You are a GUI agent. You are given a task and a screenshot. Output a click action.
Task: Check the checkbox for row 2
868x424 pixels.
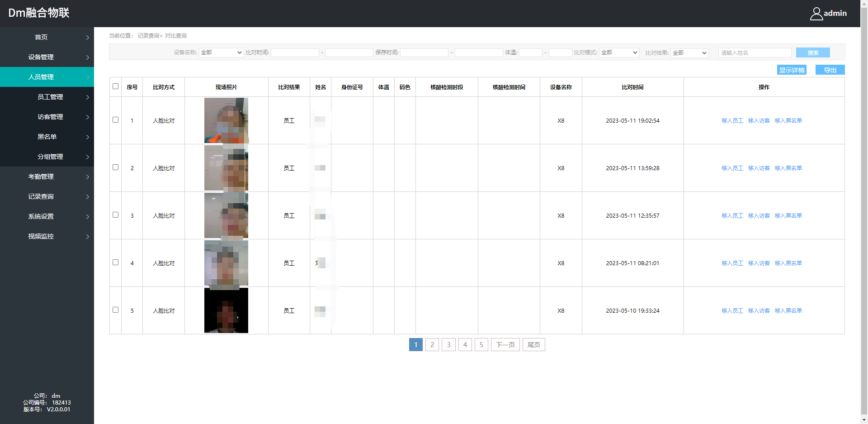(115, 167)
